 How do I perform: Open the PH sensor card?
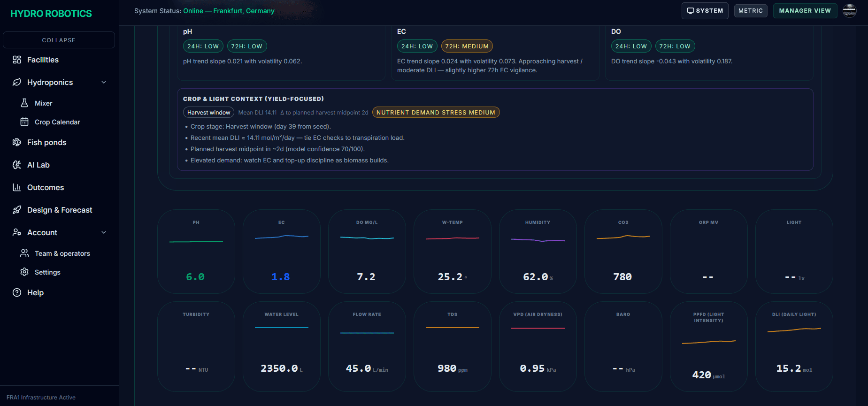[x=196, y=252]
